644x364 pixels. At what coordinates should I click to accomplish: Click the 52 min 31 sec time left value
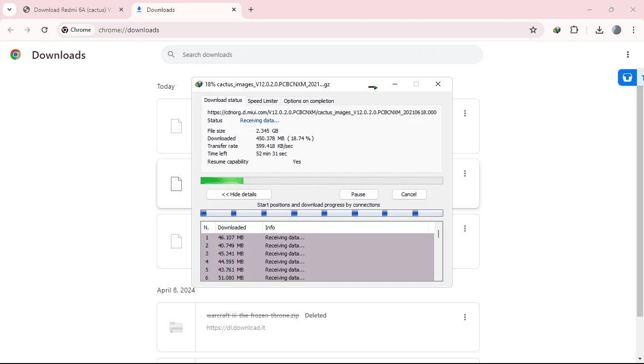[271, 154]
